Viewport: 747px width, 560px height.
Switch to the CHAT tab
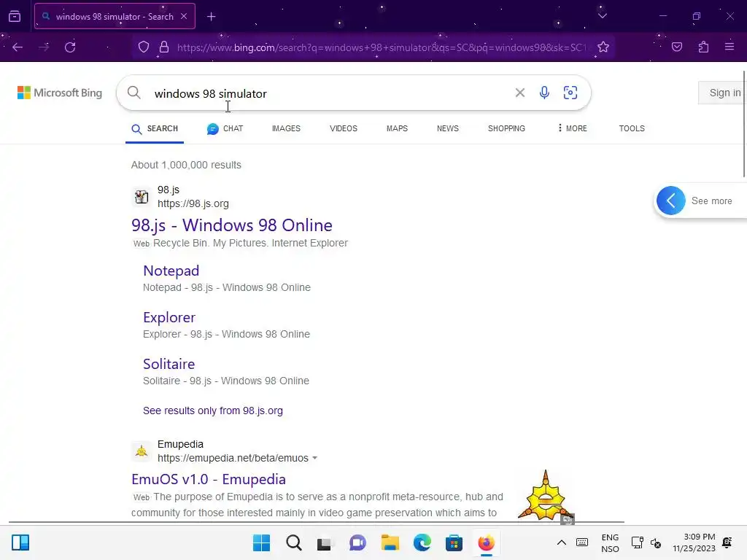[x=225, y=128]
